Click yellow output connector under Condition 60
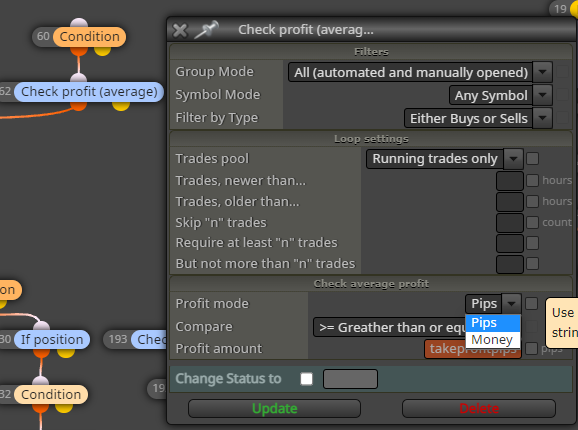This screenshot has width=578, height=430. coord(102,51)
